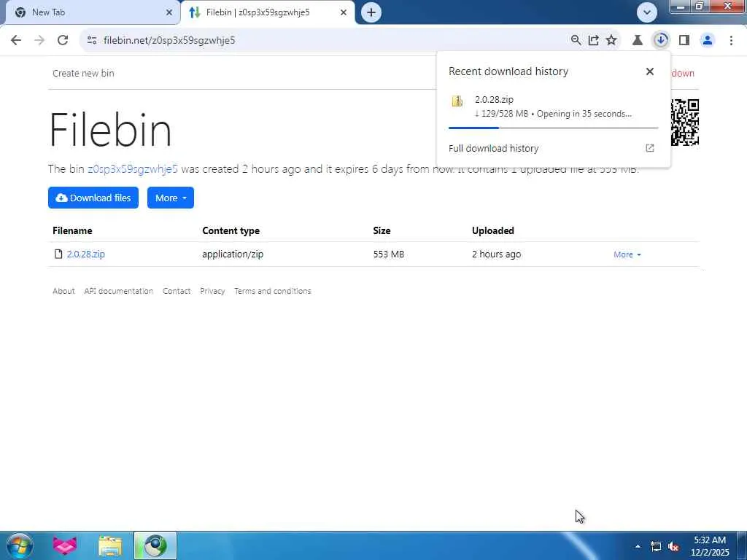Click the Uploaded column header
The height and width of the screenshot is (560, 747).
click(x=493, y=231)
